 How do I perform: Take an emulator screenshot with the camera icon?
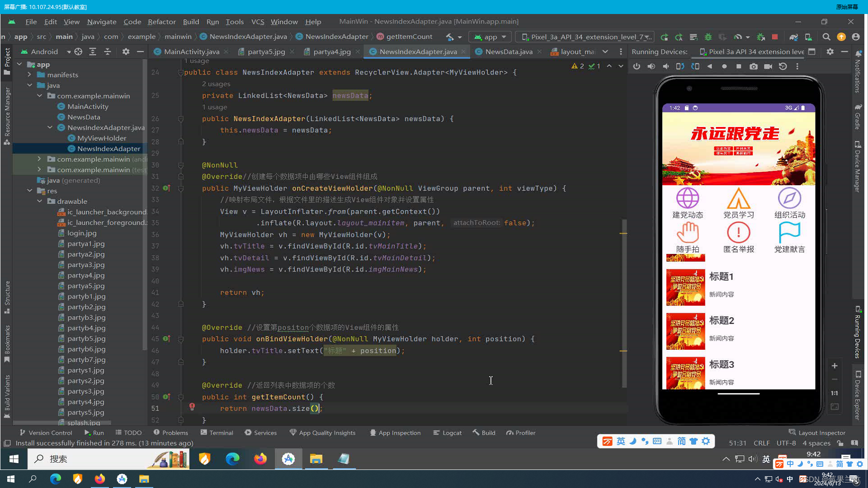(753, 66)
